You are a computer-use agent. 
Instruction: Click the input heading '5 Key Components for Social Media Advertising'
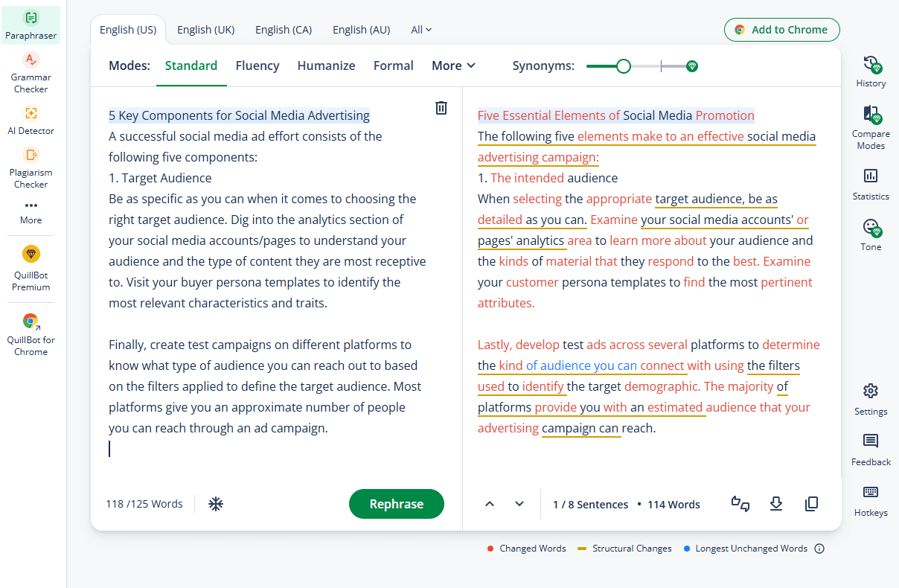pos(239,115)
